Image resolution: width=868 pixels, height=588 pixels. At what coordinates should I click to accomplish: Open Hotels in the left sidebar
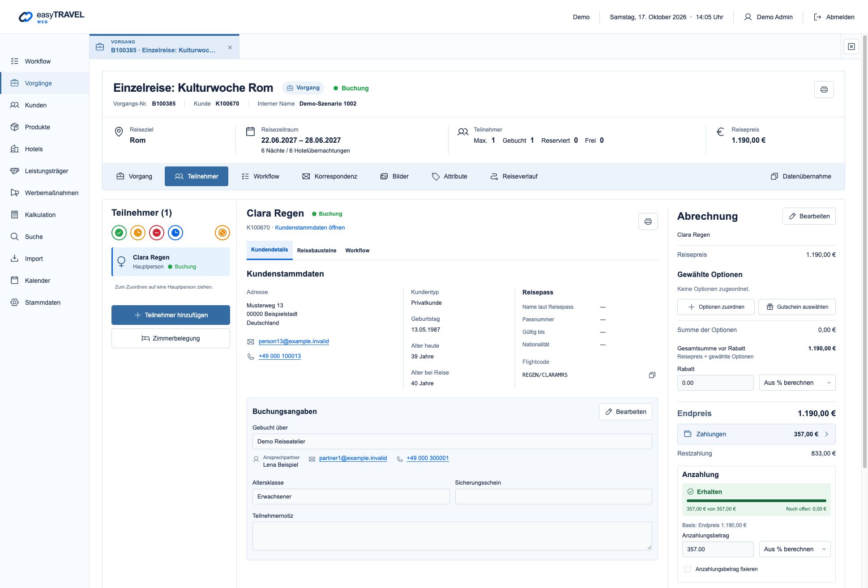click(45, 149)
